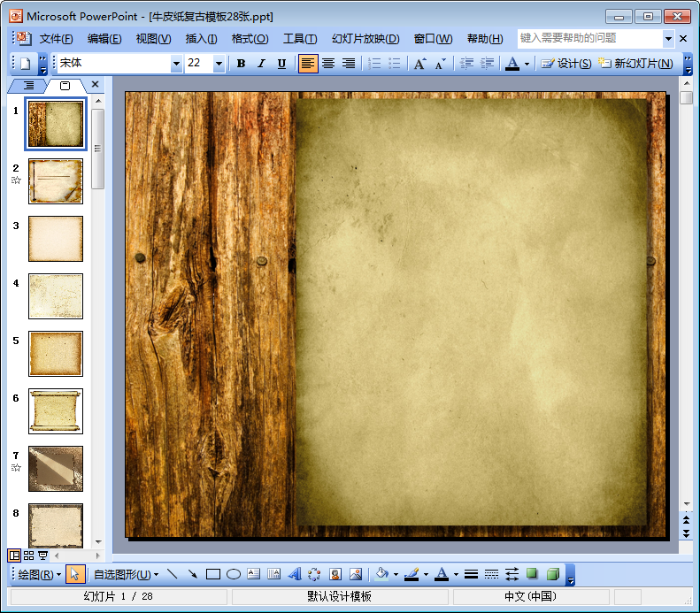Insert WordArt
Viewport: 700px width, 613px height.
point(294,575)
